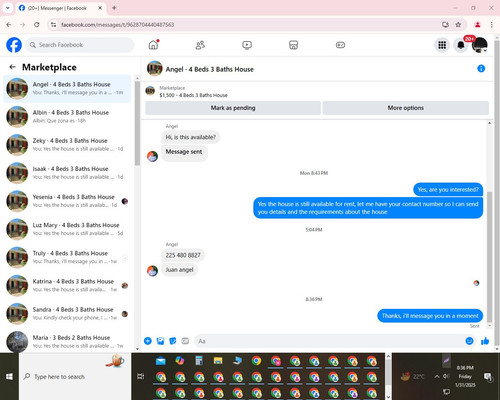Screen dimensions: 500x400
Task: Open the notifications bell
Action: point(461,45)
